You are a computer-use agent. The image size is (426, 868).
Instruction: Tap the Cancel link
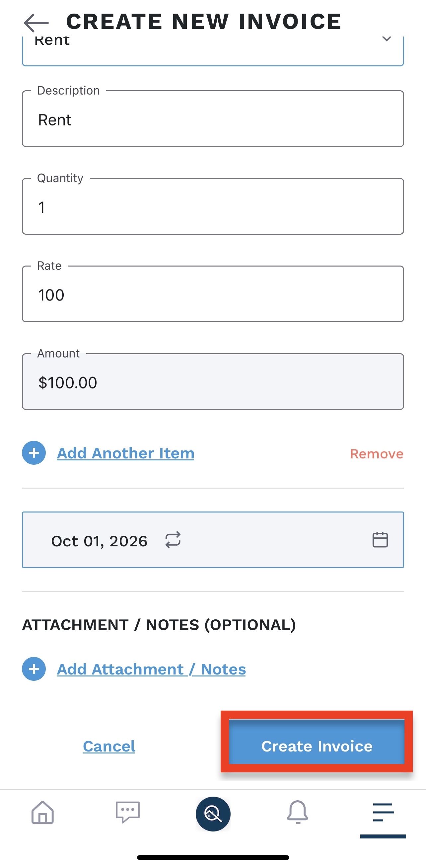point(109,747)
